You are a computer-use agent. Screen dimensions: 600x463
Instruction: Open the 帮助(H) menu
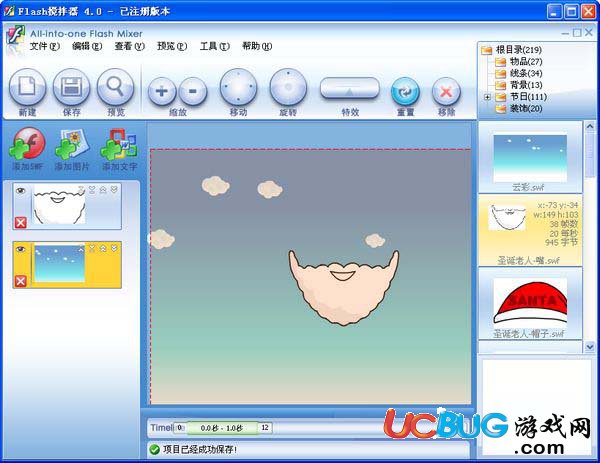257,46
